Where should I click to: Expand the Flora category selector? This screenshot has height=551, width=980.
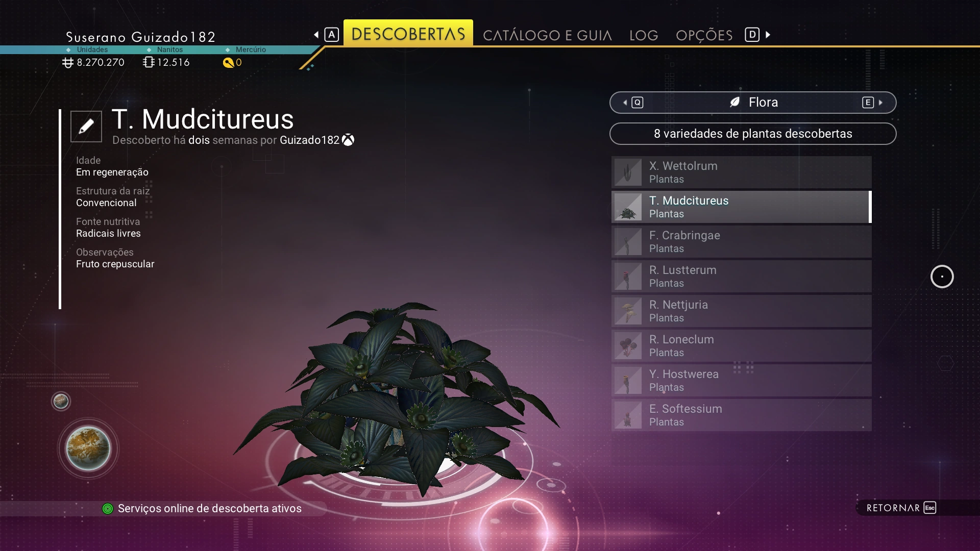tap(753, 103)
